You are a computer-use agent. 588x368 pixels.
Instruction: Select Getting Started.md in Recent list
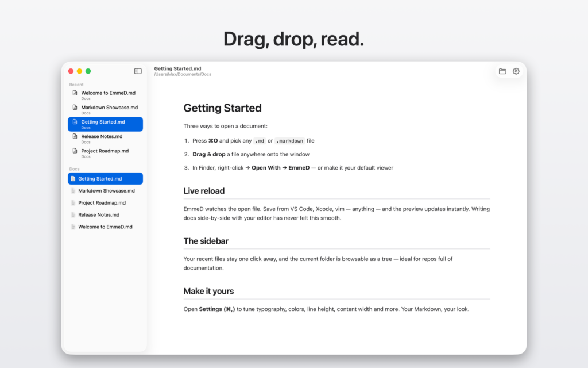[x=106, y=124]
